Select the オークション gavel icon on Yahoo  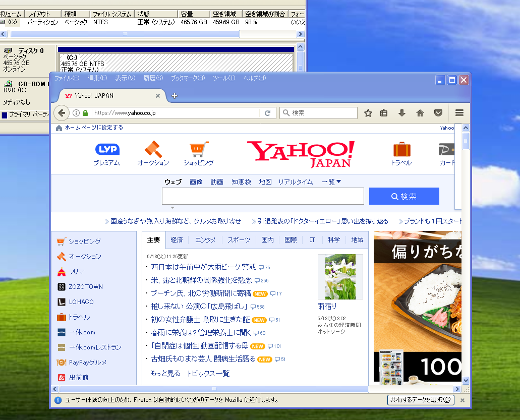[154, 149]
